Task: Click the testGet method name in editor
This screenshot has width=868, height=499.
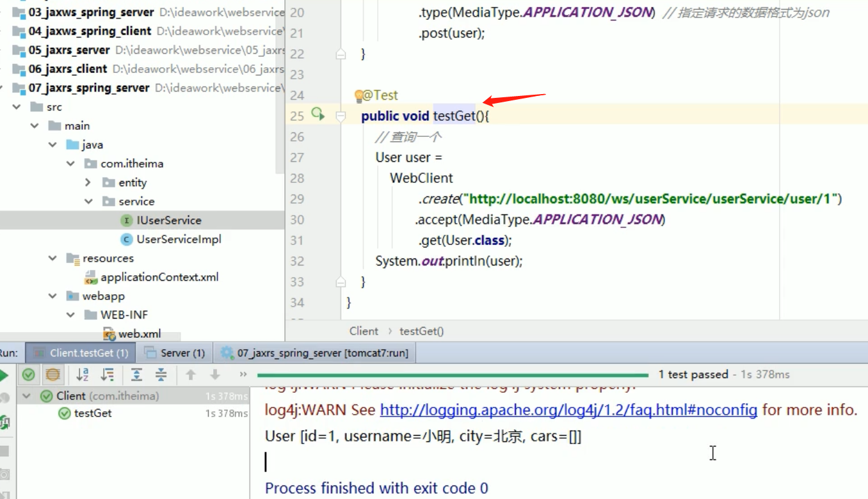Action: 454,116
